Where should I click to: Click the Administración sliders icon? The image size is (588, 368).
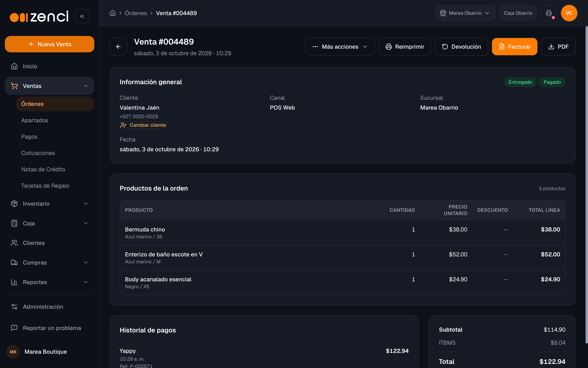click(14, 307)
